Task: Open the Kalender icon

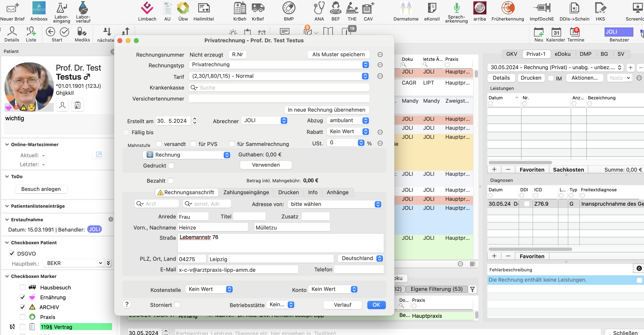Action: coord(556,34)
